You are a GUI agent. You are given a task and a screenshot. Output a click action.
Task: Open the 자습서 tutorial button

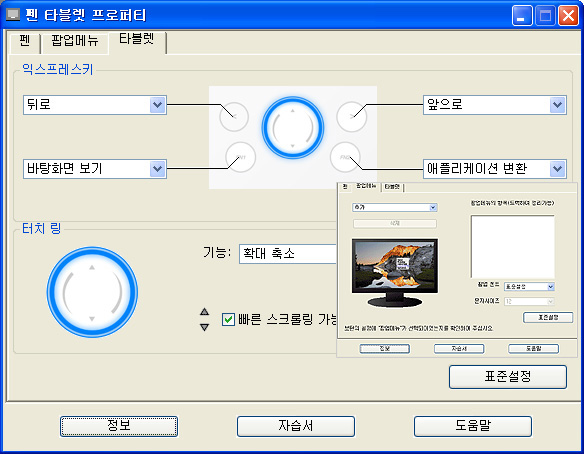tap(296, 426)
